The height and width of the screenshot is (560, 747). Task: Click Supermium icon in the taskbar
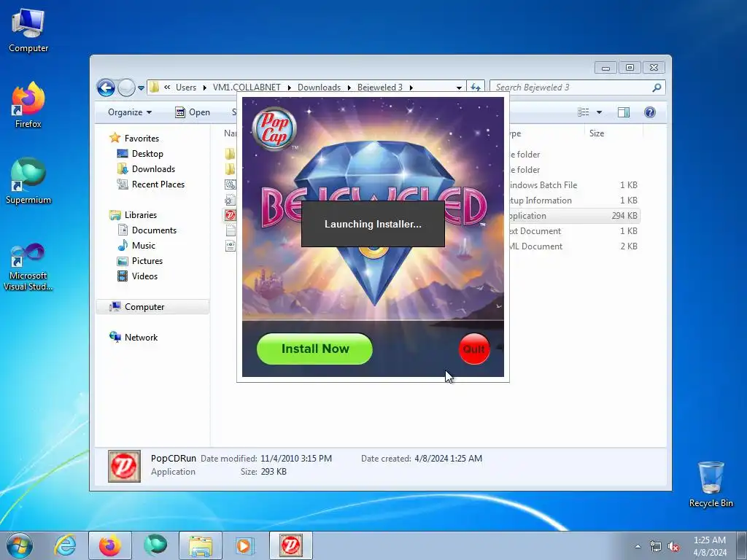[x=155, y=545]
